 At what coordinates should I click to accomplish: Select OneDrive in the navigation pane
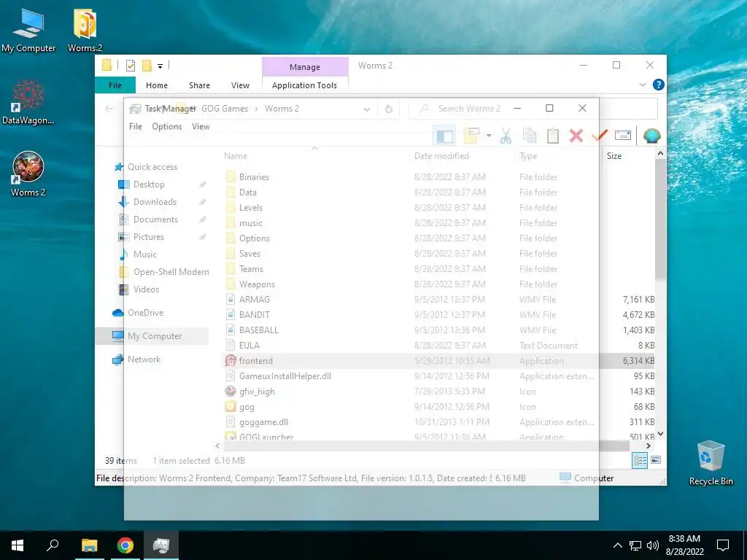[x=145, y=313]
